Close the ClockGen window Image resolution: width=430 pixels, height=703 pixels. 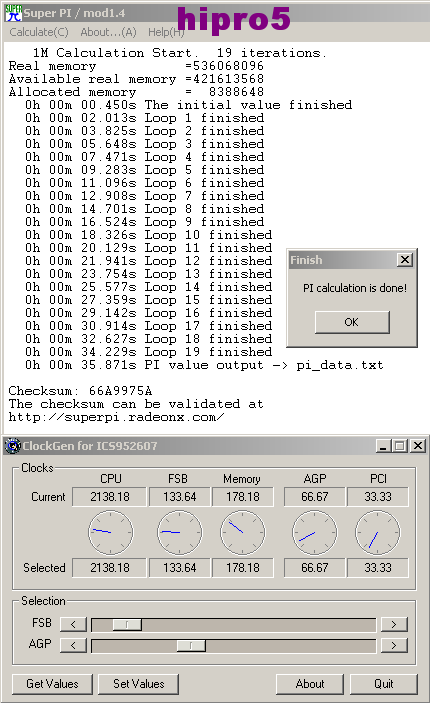(x=418, y=446)
